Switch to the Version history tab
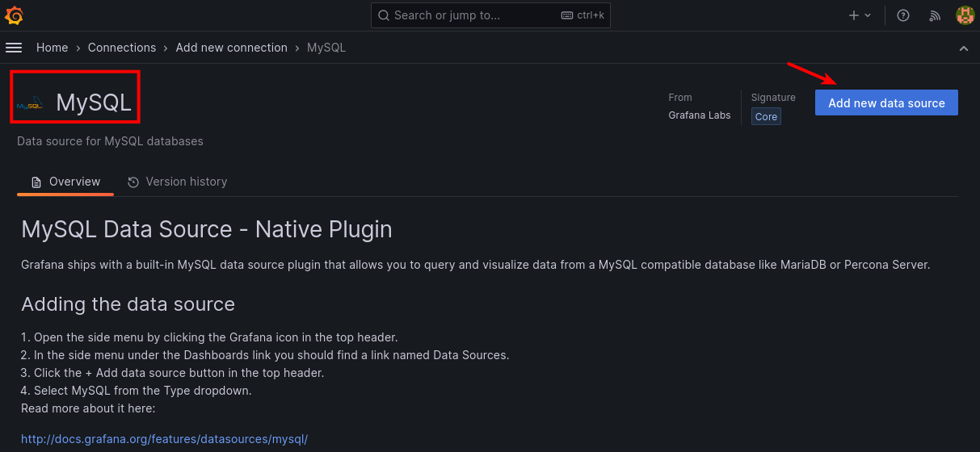This screenshot has height=452, width=980. tap(177, 182)
